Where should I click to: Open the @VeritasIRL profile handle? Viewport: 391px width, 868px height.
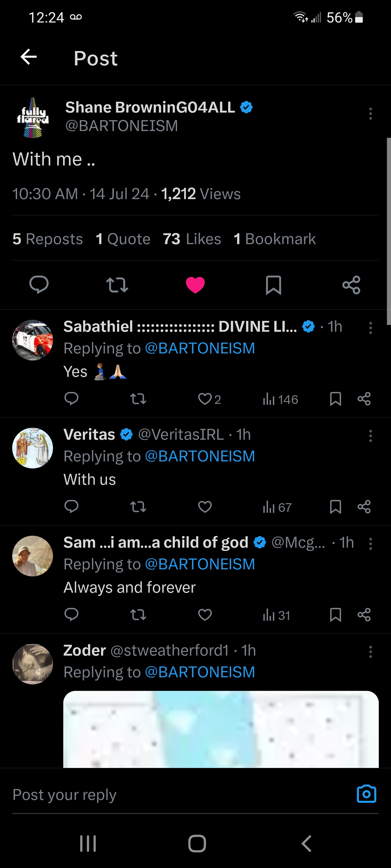pos(181,434)
